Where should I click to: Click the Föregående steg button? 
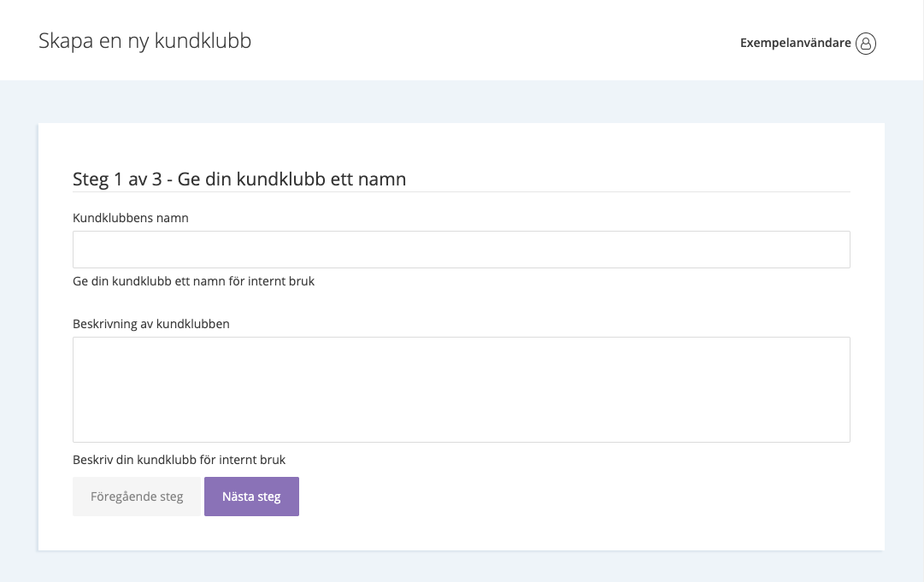pos(137,497)
